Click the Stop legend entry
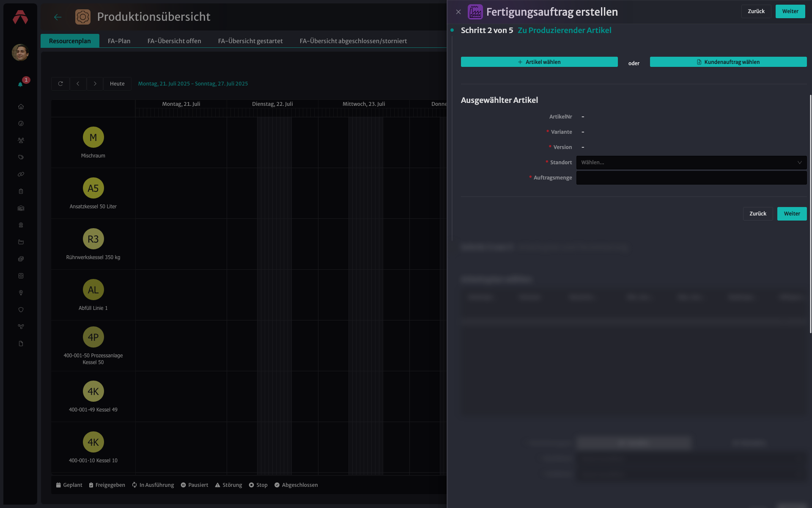 point(258,485)
